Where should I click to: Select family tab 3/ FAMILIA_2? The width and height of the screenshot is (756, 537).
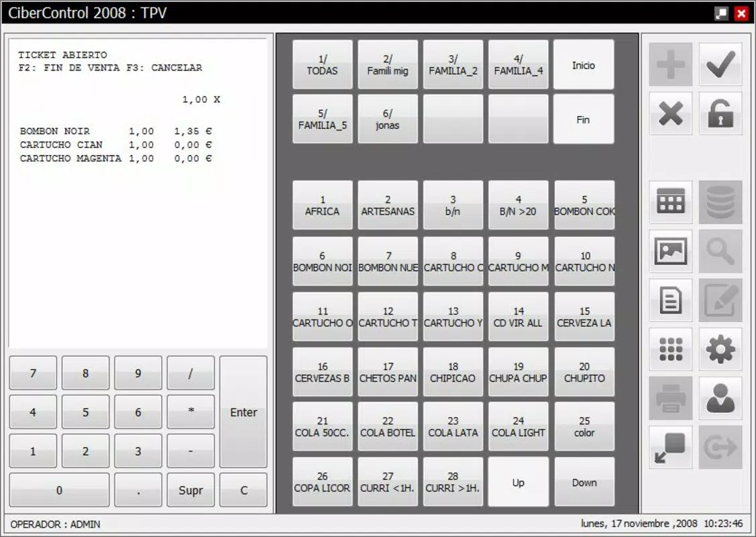pos(453,64)
